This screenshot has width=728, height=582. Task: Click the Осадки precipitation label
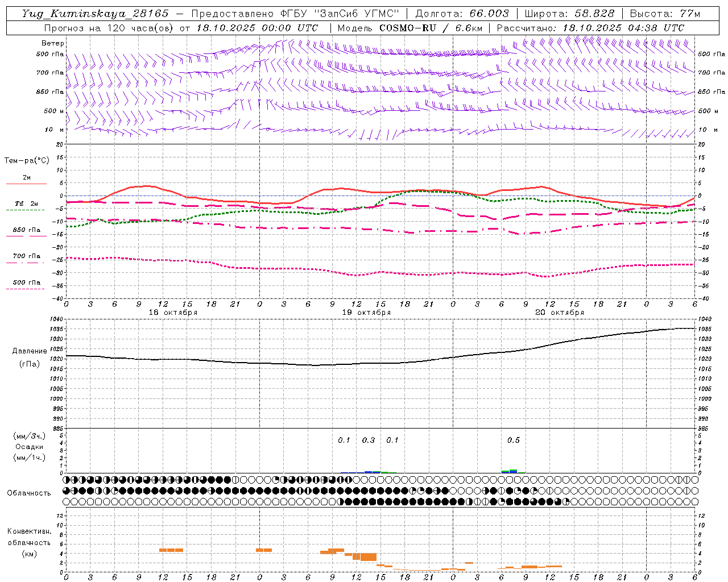pyautogui.click(x=29, y=447)
